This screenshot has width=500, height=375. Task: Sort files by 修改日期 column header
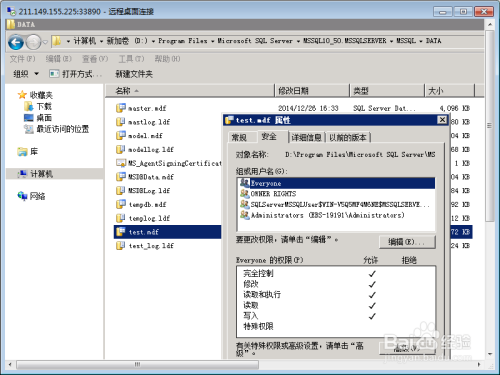(312, 91)
